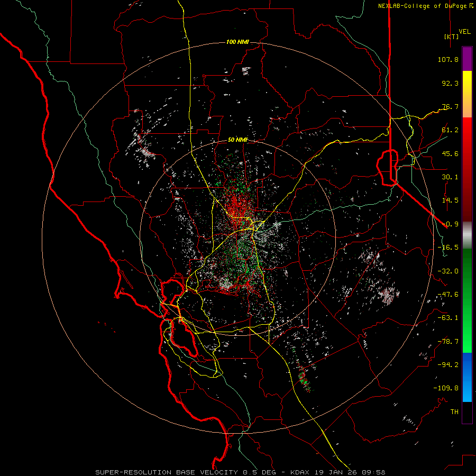Select the -47.6 legend value
This screenshot has width=476, height=476.
pos(448,295)
